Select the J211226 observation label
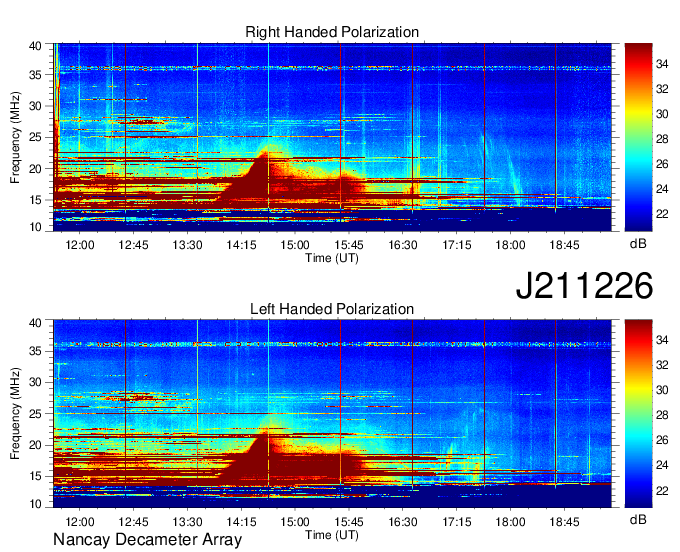 coord(584,285)
